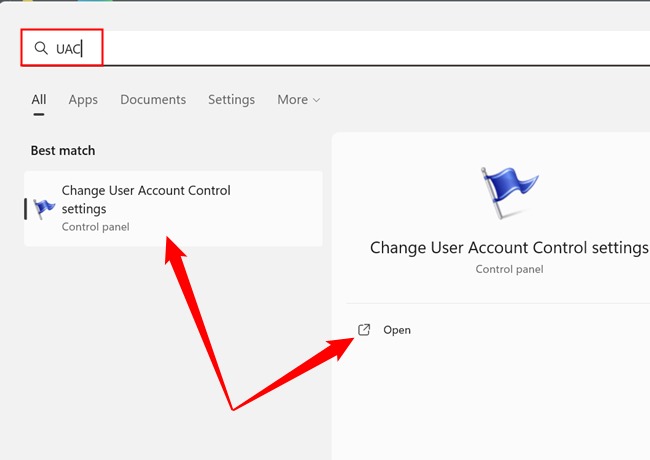Click the search magnifier icon
The height and width of the screenshot is (460, 650).
tap(41, 48)
